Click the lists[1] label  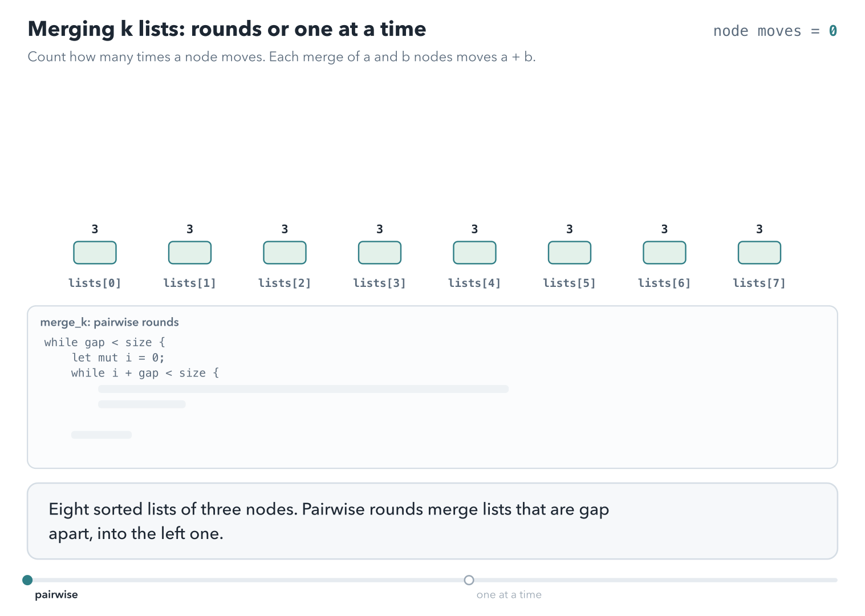(x=190, y=283)
